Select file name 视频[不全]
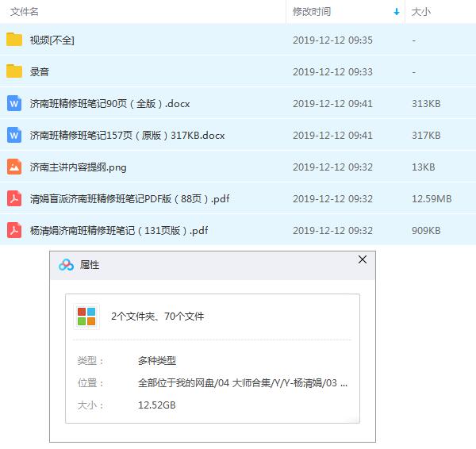This screenshot has width=476, height=449. pyautogui.click(x=52, y=40)
